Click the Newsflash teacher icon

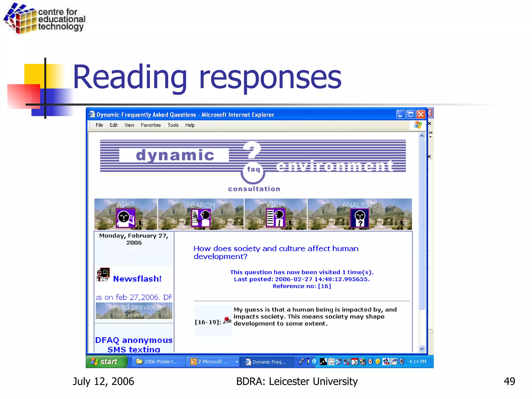103,275
